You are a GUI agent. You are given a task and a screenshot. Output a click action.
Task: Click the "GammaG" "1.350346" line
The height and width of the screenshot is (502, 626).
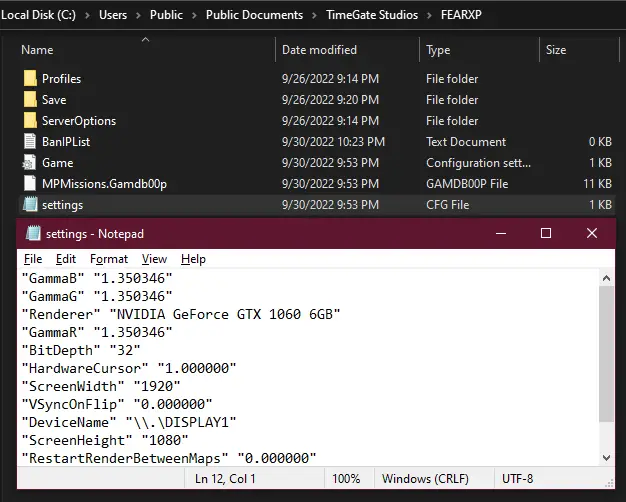tap(97, 296)
